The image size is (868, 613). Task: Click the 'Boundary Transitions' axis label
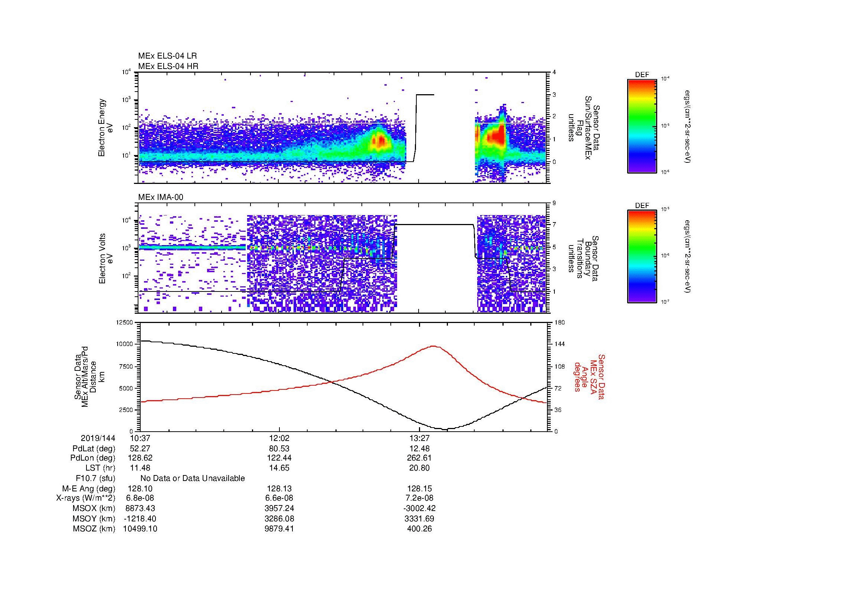point(583,258)
